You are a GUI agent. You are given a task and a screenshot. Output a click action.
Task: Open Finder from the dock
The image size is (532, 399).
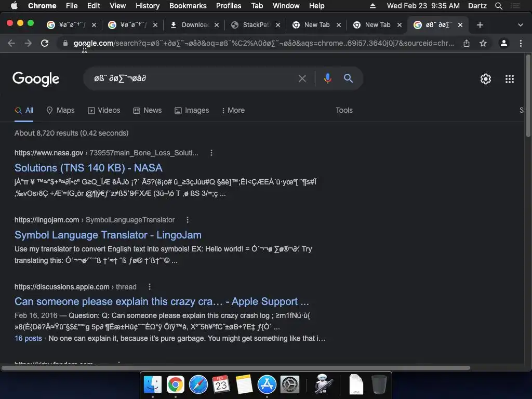pyautogui.click(x=153, y=384)
